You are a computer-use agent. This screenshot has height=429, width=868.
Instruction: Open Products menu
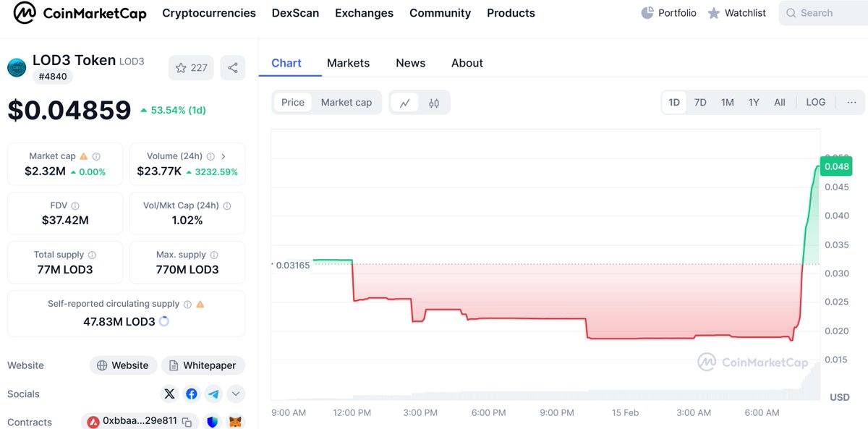tap(511, 13)
